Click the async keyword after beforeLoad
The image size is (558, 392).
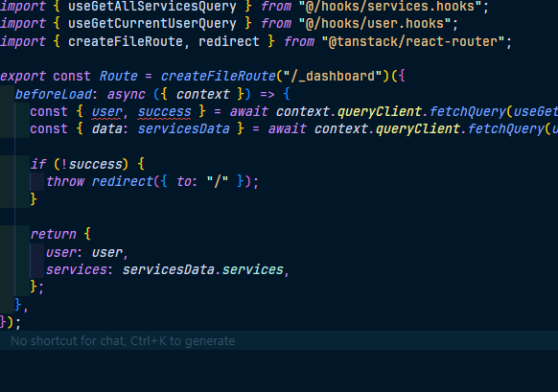(x=126, y=94)
